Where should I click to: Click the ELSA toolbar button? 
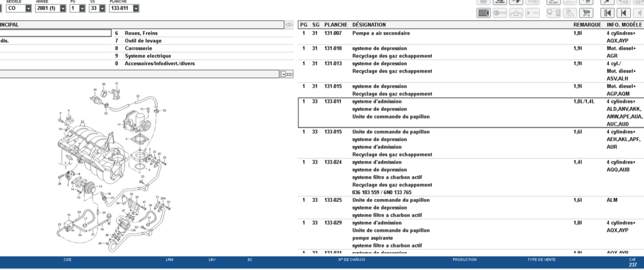[x=553, y=2]
